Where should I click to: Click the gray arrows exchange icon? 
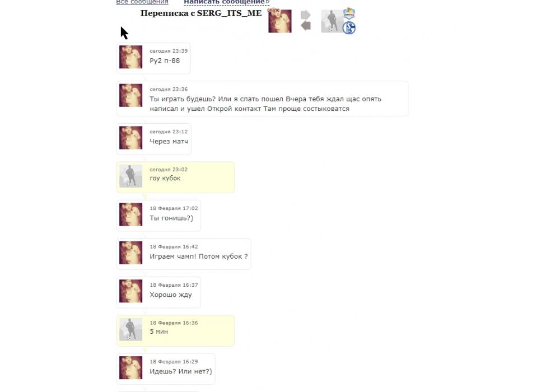click(306, 20)
